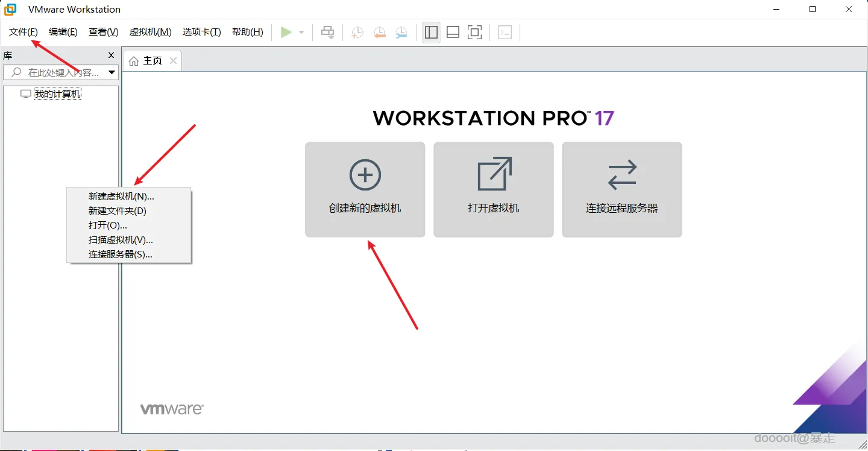Power on the virtual machine with green play icon
The image size is (868, 451).
287,32
